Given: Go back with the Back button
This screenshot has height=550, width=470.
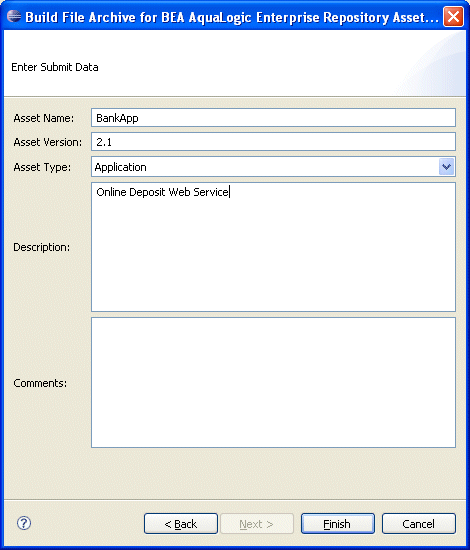Looking at the screenshot, I should tap(181, 524).
